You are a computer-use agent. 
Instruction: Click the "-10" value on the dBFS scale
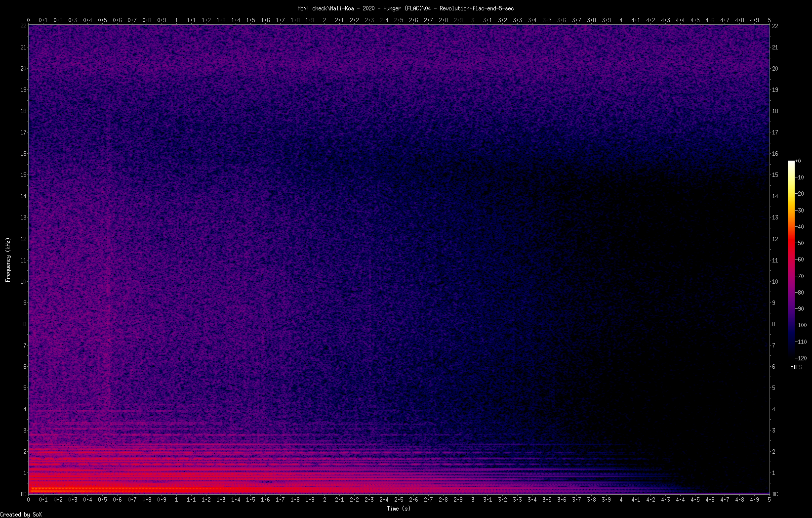(x=800, y=177)
